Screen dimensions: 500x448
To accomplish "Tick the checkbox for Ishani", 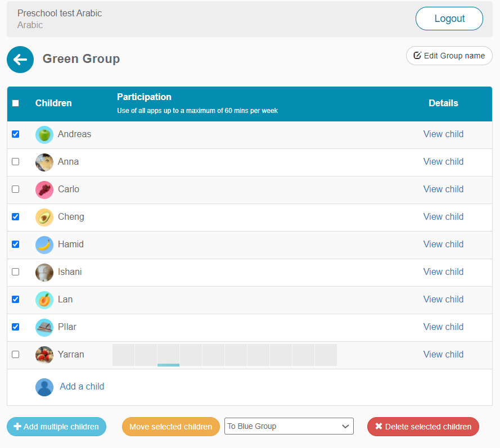I will 16,272.
